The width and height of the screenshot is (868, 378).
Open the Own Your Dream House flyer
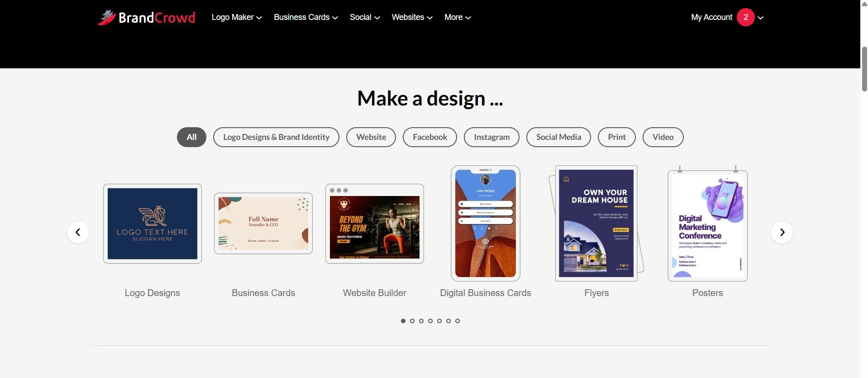(596, 223)
